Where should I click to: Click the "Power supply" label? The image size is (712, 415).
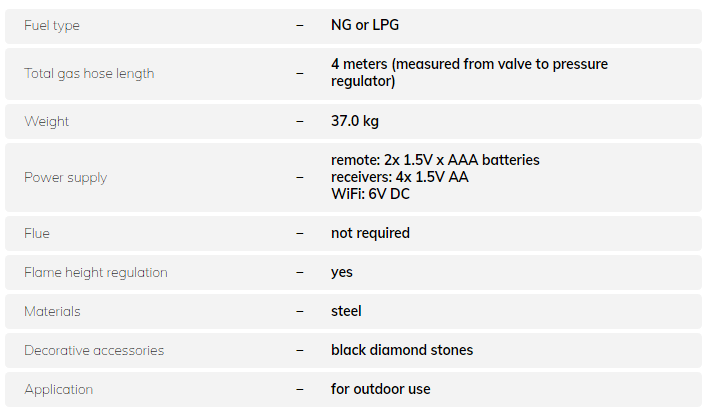(65, 177)
